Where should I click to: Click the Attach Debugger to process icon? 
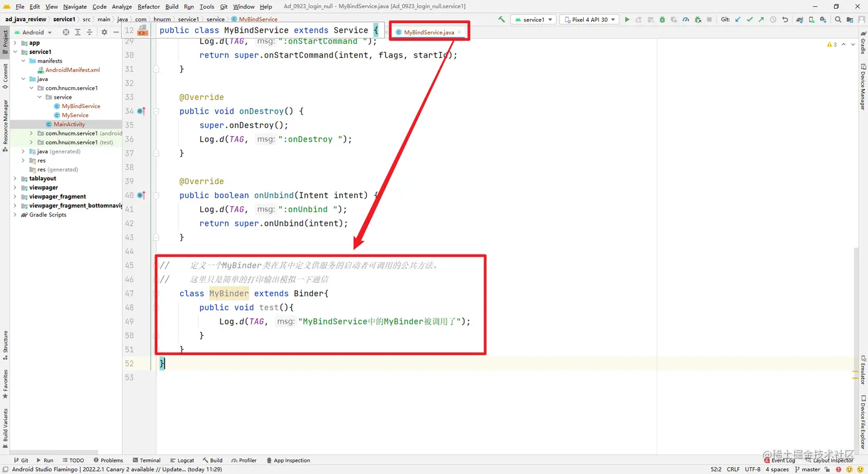pos(697,20)
